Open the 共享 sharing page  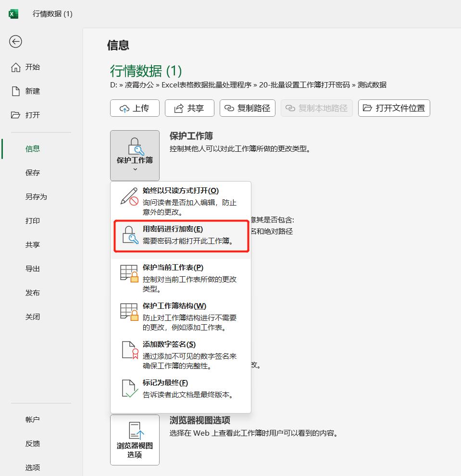click(x=32, y=244)
